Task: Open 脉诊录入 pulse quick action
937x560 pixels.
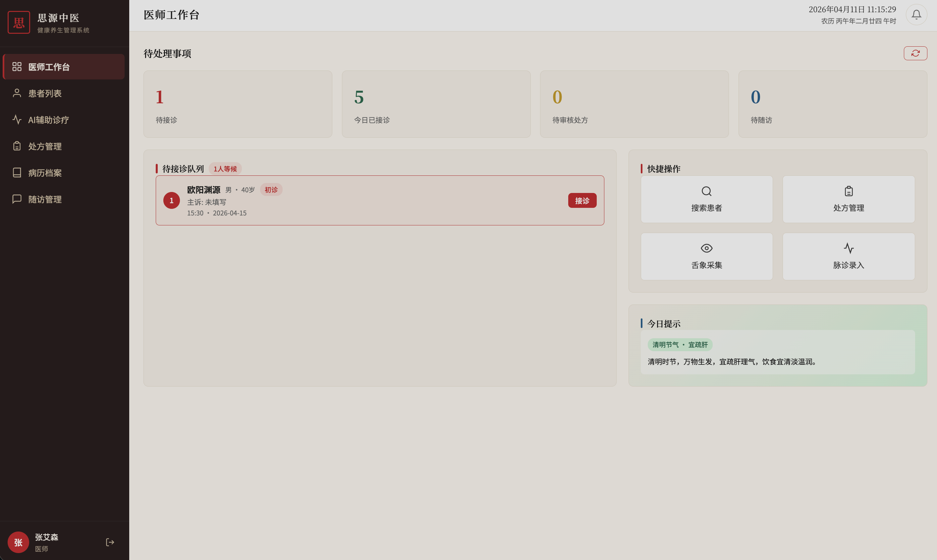Action: (848, 256)
